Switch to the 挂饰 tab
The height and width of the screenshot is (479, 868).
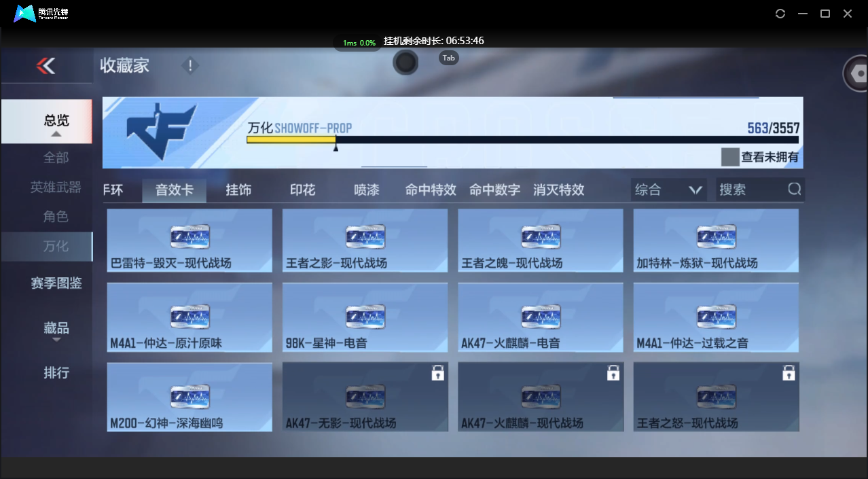pos(238,190)
